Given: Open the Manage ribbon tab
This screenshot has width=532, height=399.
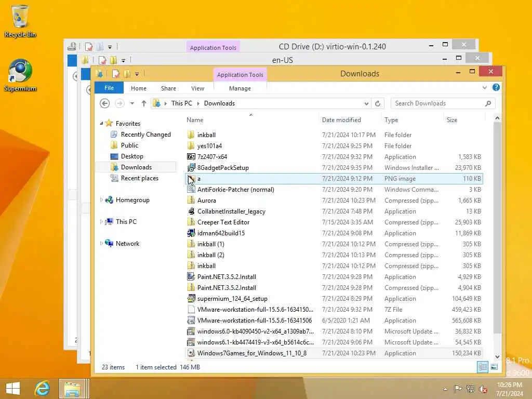Looking at the screenshot, I should (x=240, y=88).
